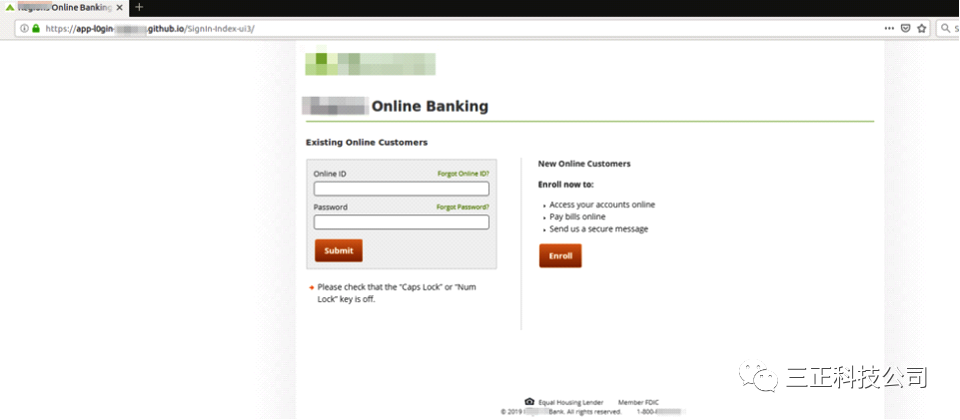Image resolution: width=960 pixels, height=420 pixels.
Task: Click "Send us a secure message" bullet
Action: (x=599, y=229)
